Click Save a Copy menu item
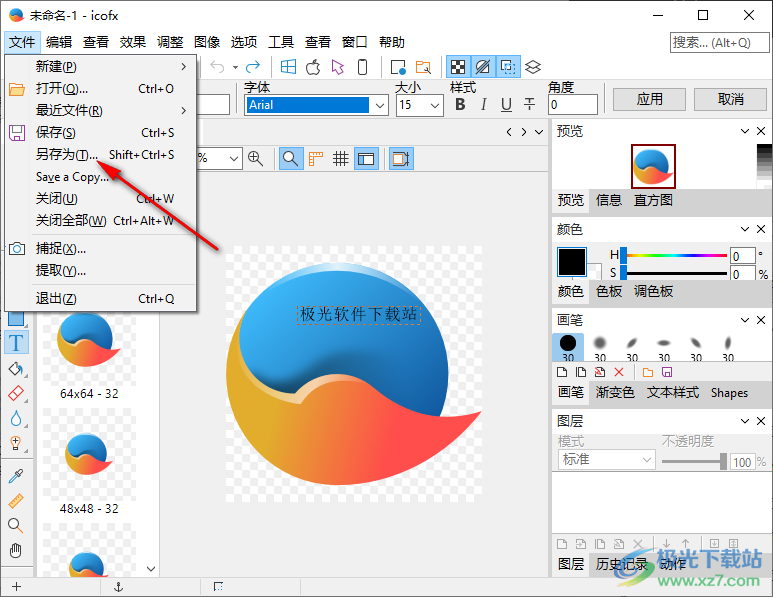This screenshot has height=597, width=773. [102, 177]
